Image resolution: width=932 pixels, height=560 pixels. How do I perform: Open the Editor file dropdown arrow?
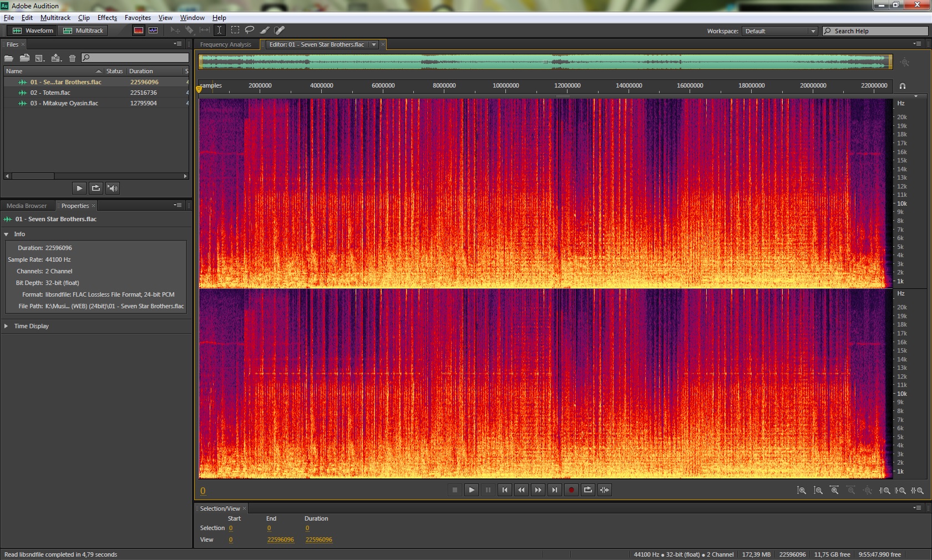tap(374, 45)
